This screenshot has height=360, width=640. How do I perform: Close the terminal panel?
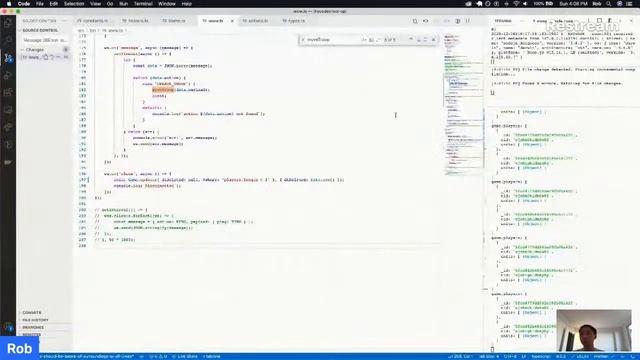point(631,20)
